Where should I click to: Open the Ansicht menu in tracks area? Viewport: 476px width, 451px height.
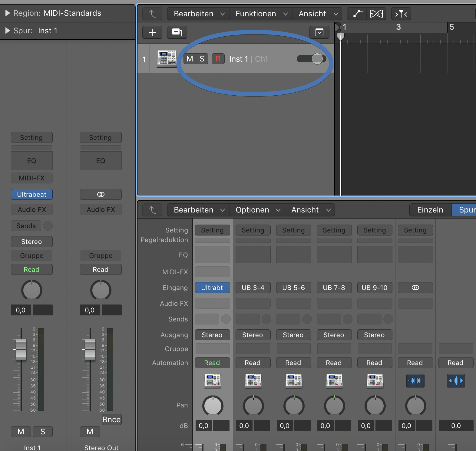pyautogui.click(x=318, y=14)
